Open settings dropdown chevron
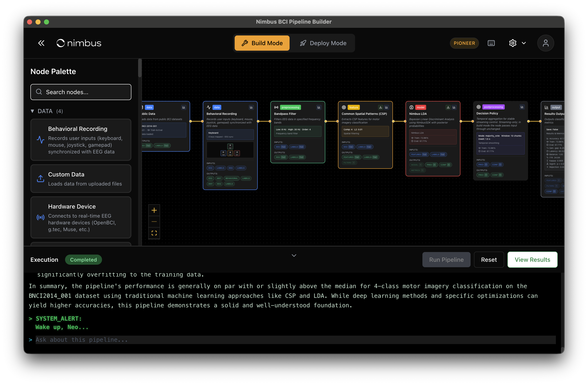This screenshot has width=588, height=385. (x=524, y=43)
